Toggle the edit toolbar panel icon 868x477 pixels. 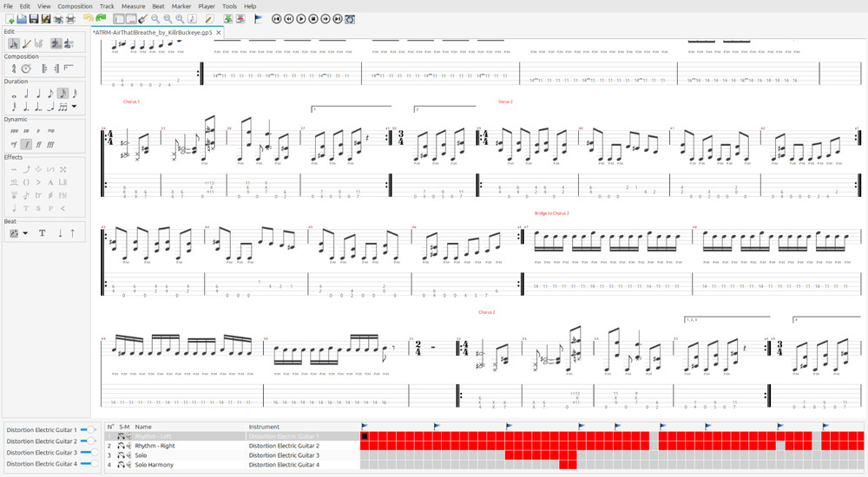pos(118,19)
